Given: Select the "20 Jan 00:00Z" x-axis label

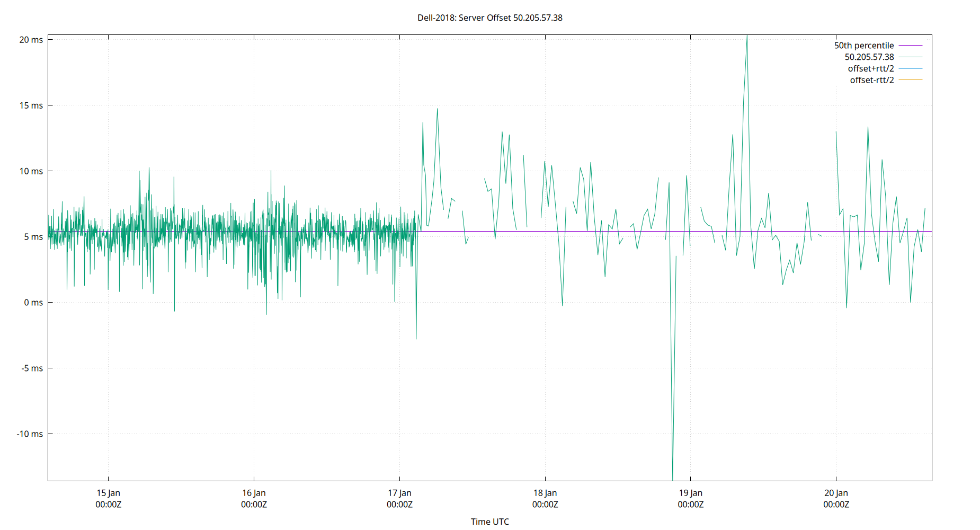Looking at the screenshot, I should (x=836, y=498).
